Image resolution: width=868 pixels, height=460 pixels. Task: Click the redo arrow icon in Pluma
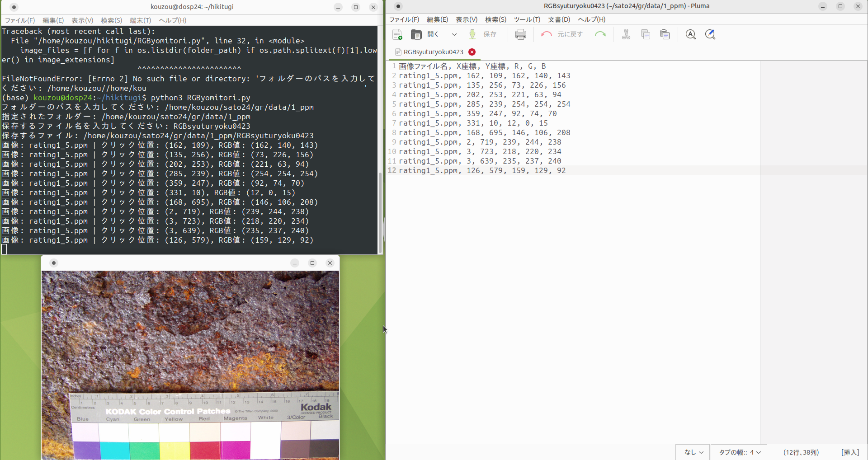click(x=600, y=34)
